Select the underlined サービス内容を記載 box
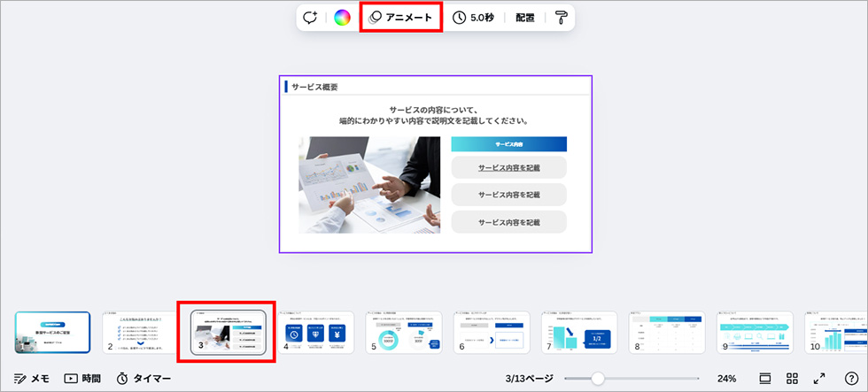 coord(508,167)
